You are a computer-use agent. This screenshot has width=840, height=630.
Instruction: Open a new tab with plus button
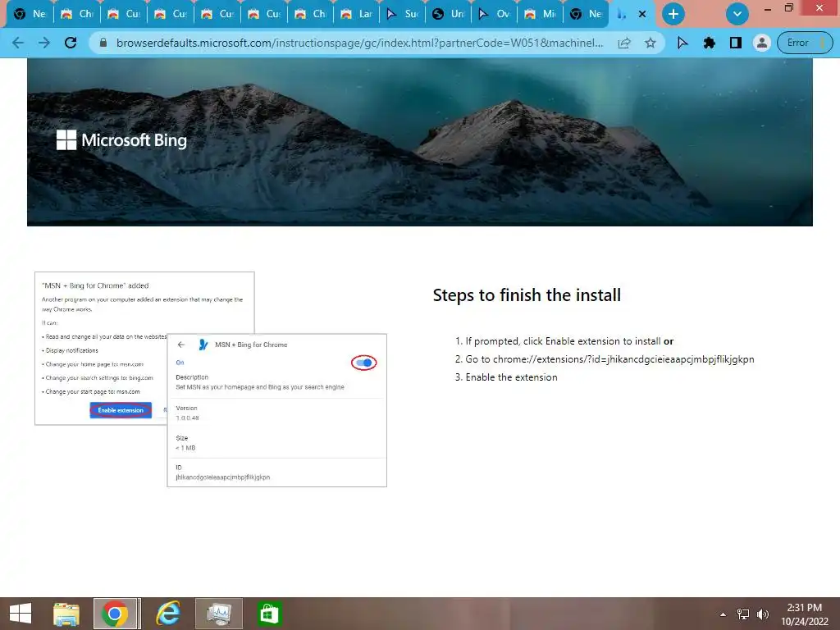(x=673, y=14)
